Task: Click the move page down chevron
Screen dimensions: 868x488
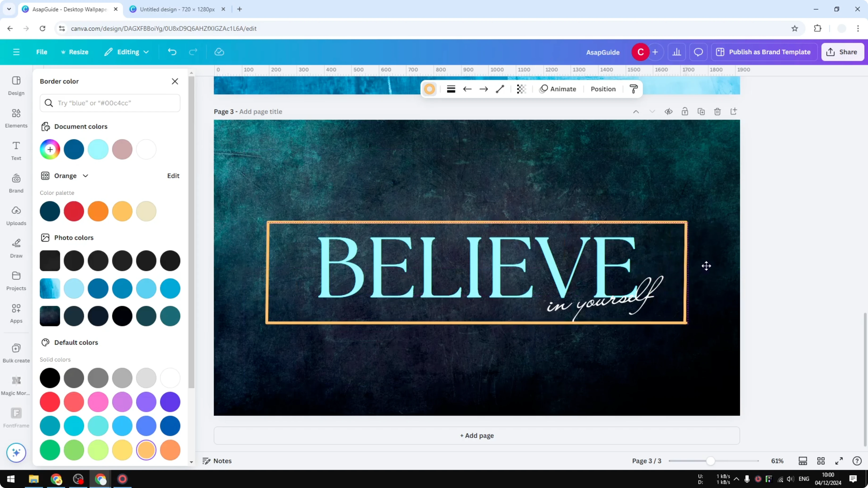Action: [652, 112]
